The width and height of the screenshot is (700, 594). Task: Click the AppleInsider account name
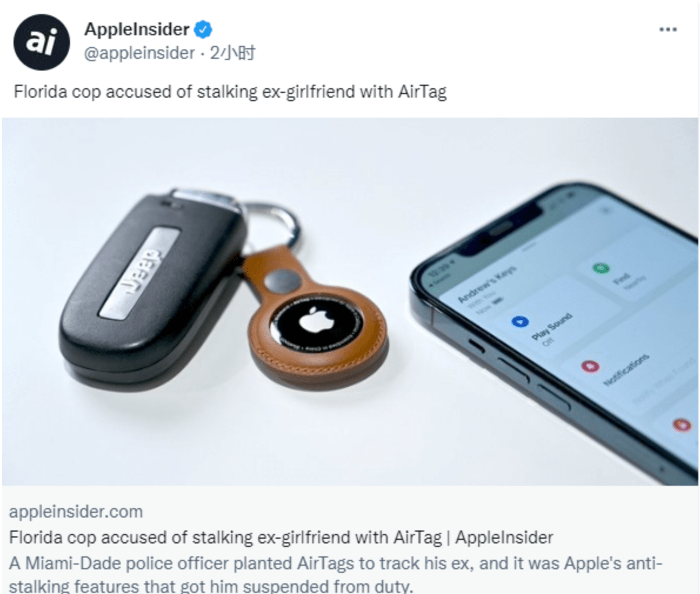(x=136, y=29)
